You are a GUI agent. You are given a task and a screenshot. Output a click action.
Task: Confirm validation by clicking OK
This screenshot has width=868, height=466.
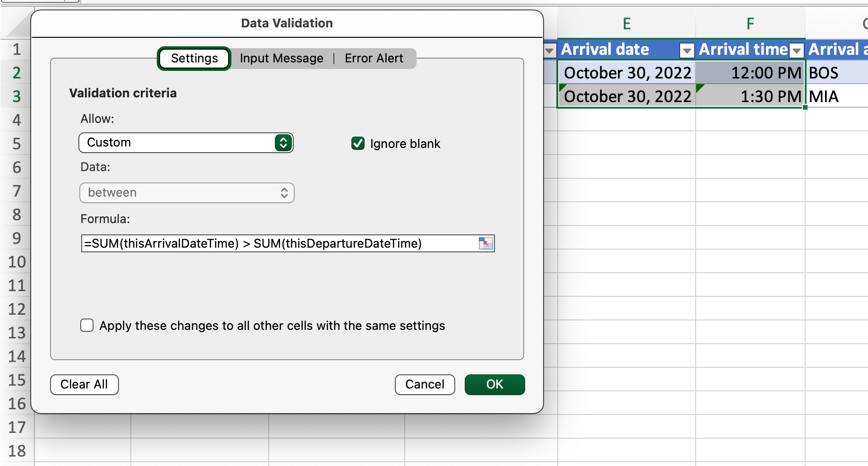(x=494, y=384)
